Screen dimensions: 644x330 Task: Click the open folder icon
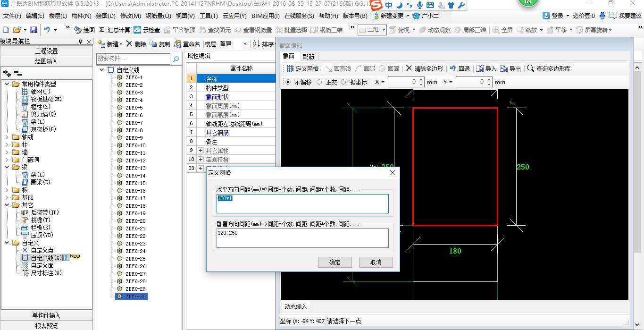[17, 30]
